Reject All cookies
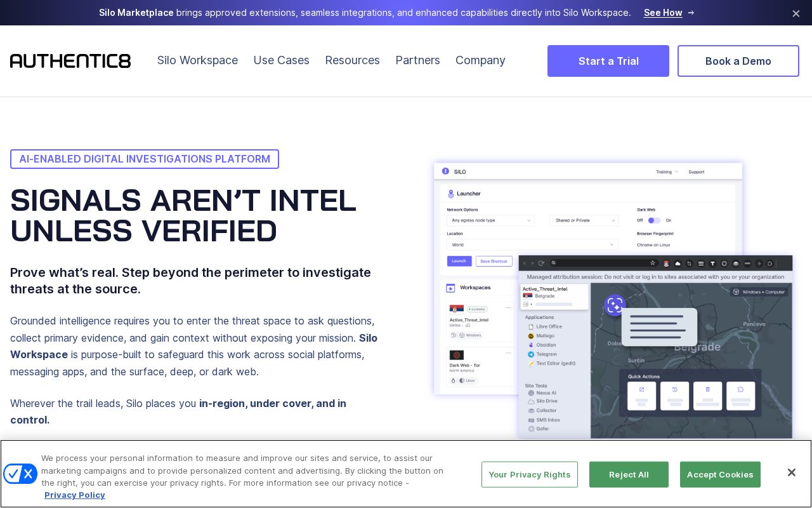This screenshot has height=508, width=812. click(629, 474)
